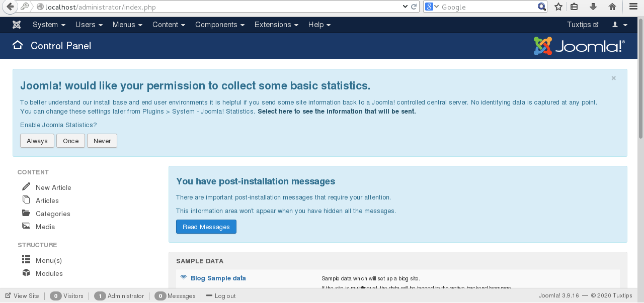Open the Tuxtips site link
The image size is (644, 303).
click(583, 25)
